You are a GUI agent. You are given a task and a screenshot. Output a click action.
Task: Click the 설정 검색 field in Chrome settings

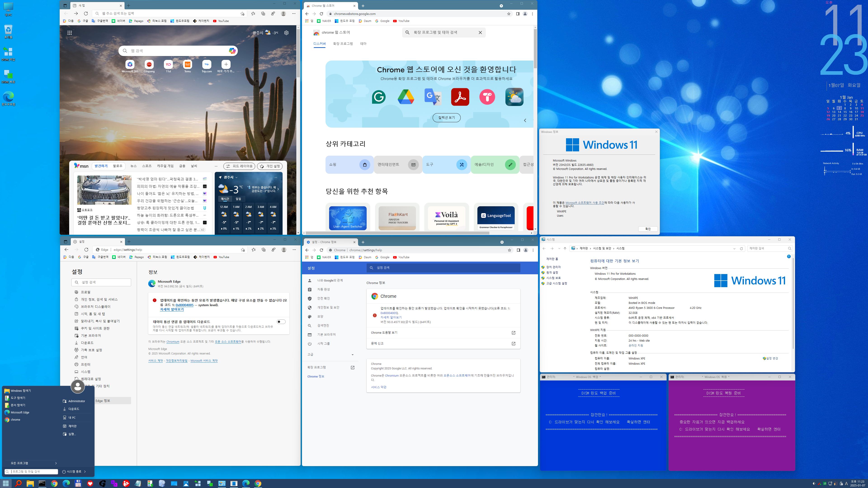[x=443, y=268]
